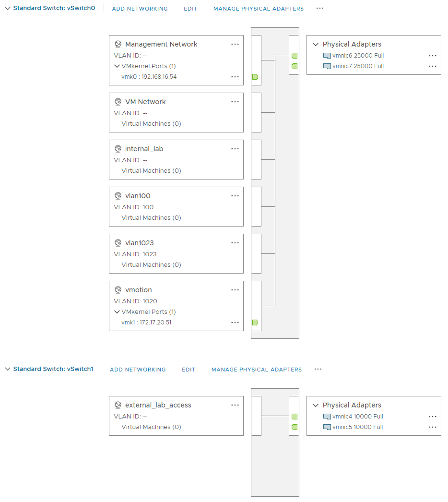Click the vmotion network icon
This screenshot has height=502, width=448.
click(118, 290)
